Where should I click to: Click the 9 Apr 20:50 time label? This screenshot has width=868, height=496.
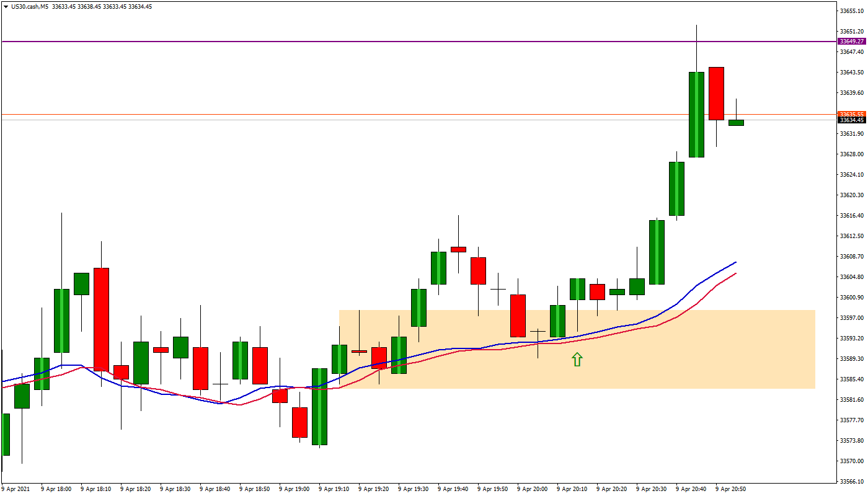(731, 489)
